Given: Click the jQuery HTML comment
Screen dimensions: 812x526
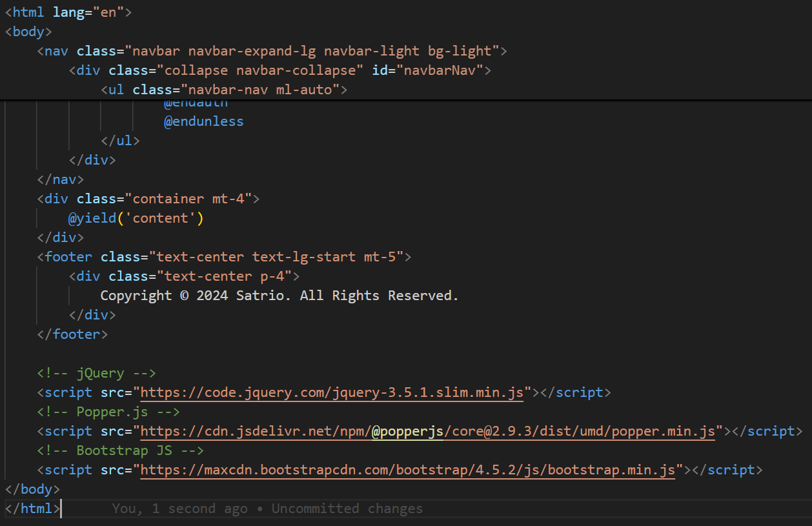Looking at the screenshot, I should 96,373.
